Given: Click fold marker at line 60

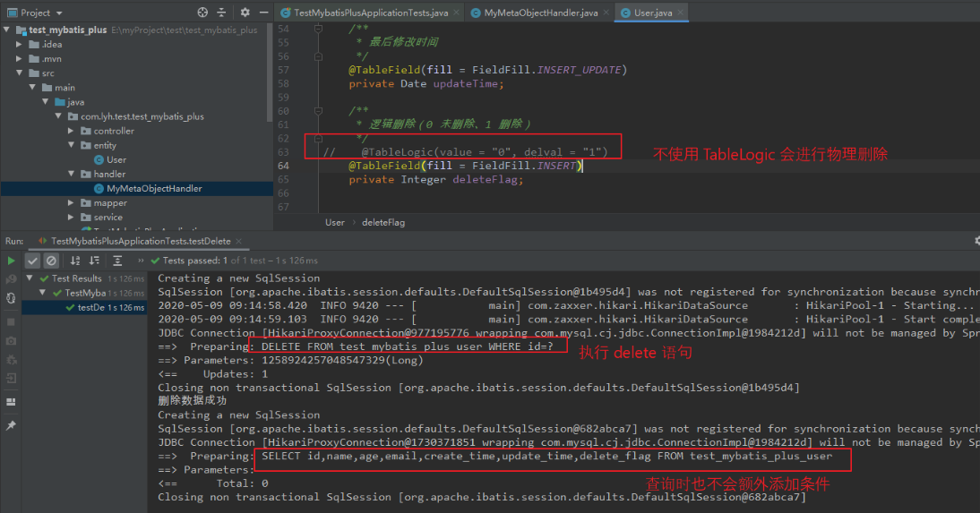Looking at the screenshot, I should (x=318, y=111).
